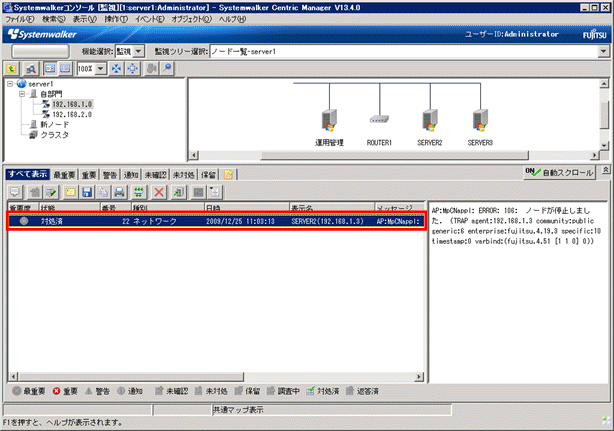Select 新ノード in the tree

coord(54,124)
